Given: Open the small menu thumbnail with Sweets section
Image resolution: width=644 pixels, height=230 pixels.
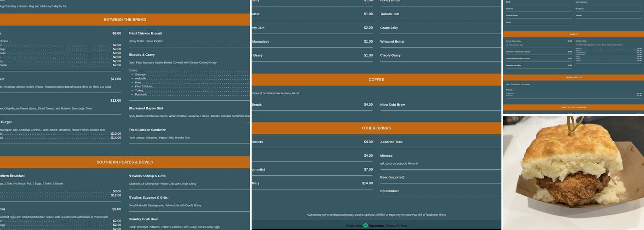Looking at the screenshot, I should tap(573, 57).
